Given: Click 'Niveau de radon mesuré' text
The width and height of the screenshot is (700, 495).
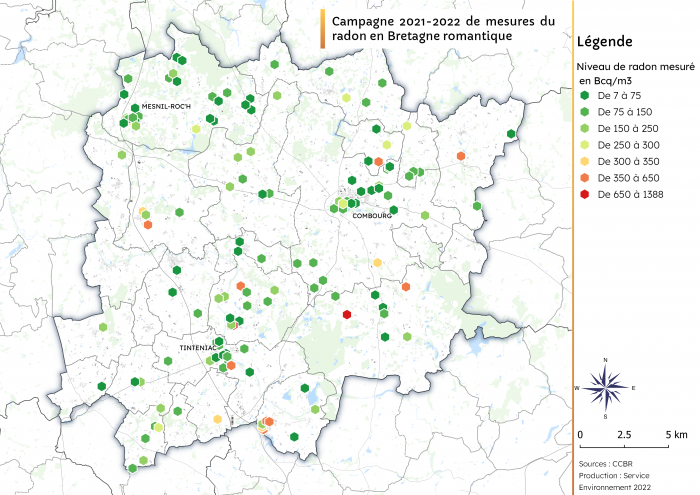Looking at the screenshot, I should pos(635,67).
